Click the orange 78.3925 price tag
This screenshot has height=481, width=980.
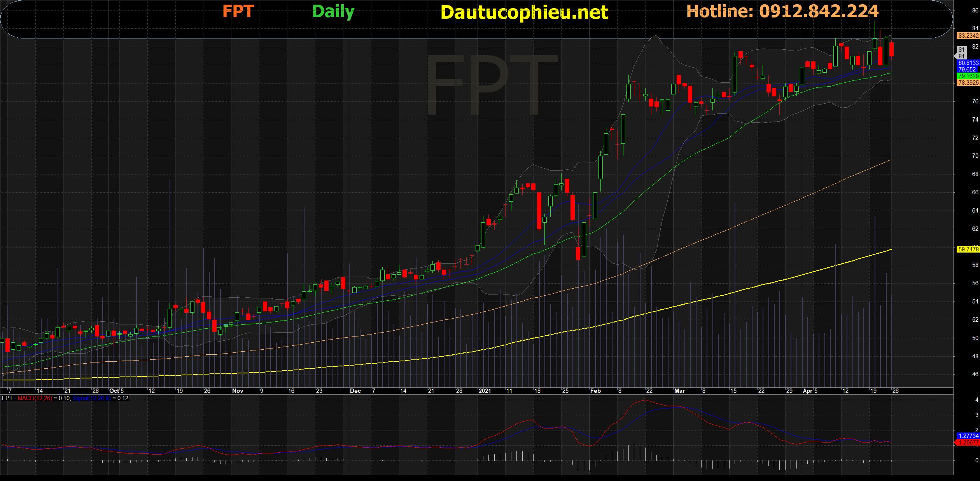click(968, 83)
